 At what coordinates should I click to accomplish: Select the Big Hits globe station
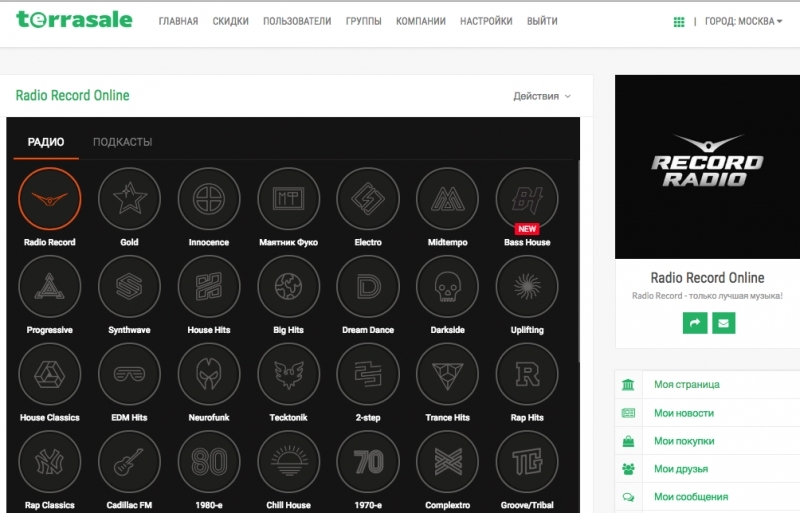click(x=288, y=287)
